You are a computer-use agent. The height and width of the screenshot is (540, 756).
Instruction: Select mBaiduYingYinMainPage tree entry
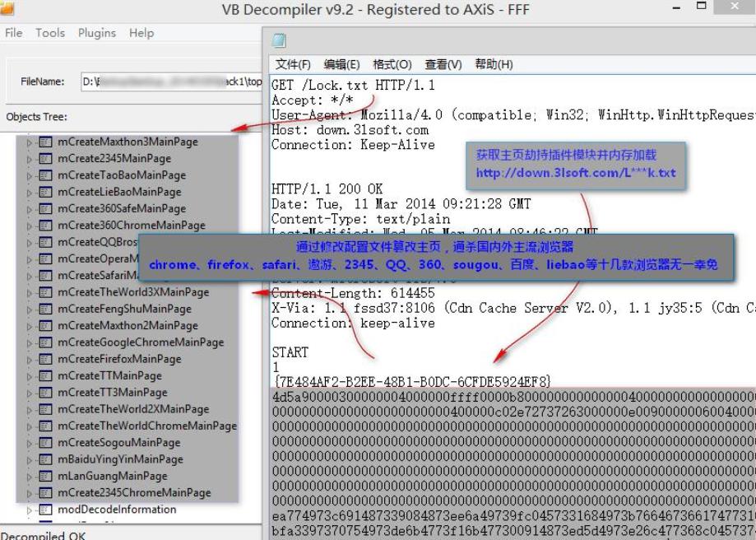click(x=120, y=459)
